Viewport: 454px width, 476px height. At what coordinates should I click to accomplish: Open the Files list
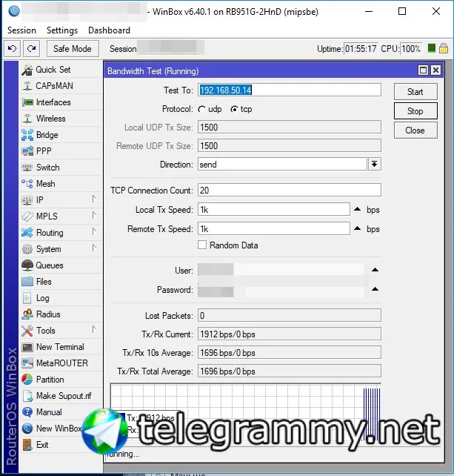click(x=60, y=282)
